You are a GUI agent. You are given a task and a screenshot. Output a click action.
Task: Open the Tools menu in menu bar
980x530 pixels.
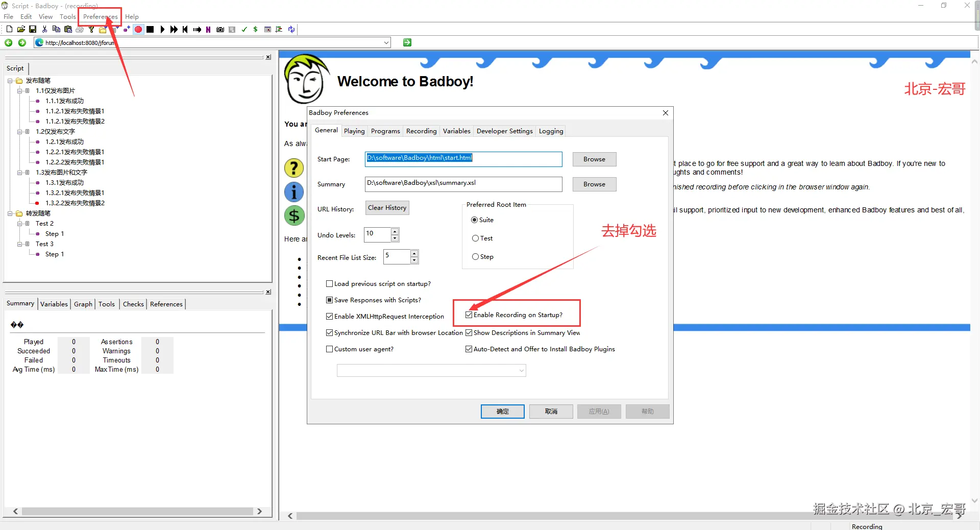tap(67, 17)
